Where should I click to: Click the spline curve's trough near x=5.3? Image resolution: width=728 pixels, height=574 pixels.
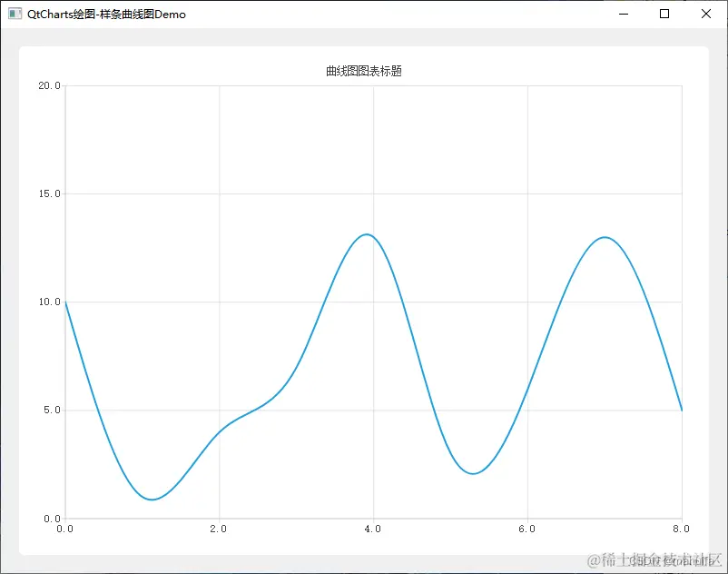point(473,474)
